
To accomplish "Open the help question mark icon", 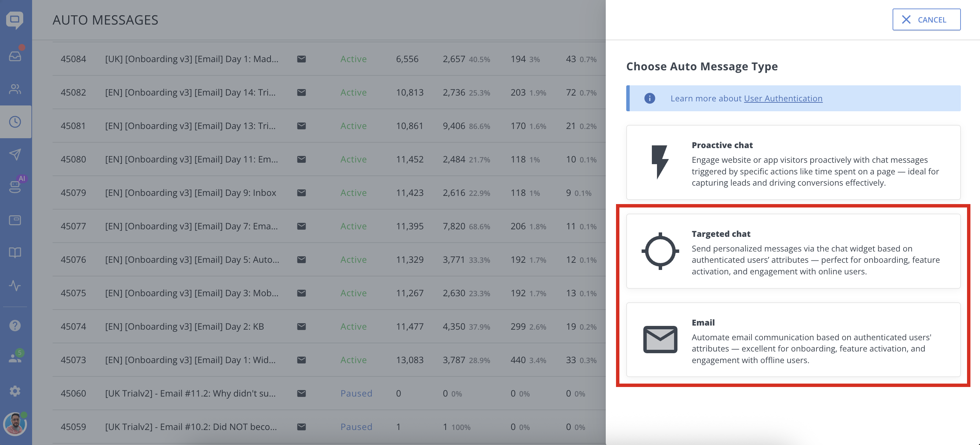I will [15, 326].
